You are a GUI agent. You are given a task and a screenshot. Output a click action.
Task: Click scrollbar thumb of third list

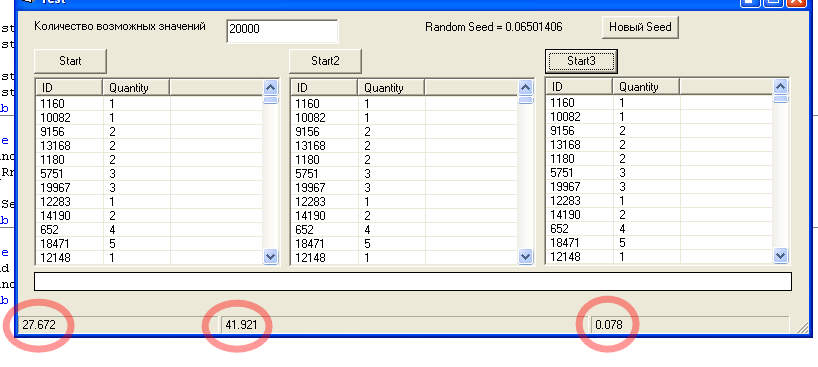[780, 99]
